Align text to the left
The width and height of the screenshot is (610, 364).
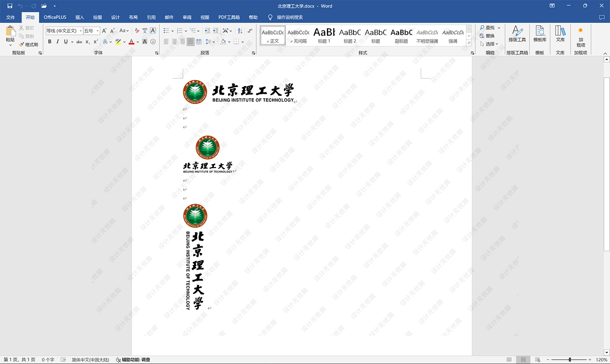click(x=166, y=42)
